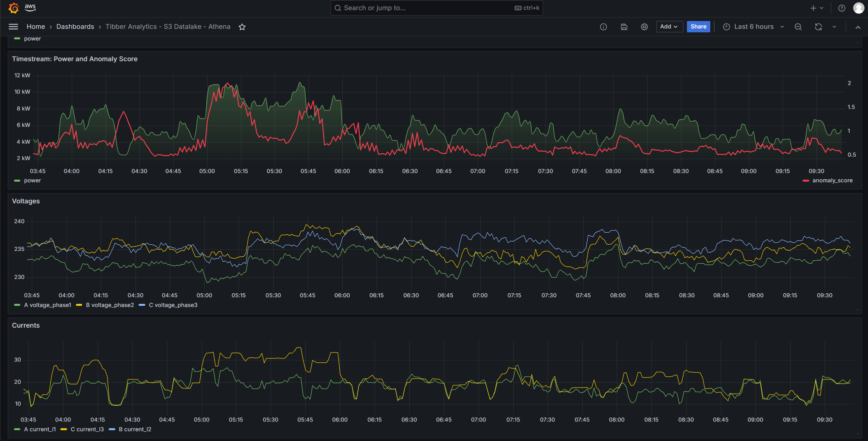Image resolution: width=868 pixels, height=441 pixels.
Task: Click the Voltages panel title
Action: (26, 201)
